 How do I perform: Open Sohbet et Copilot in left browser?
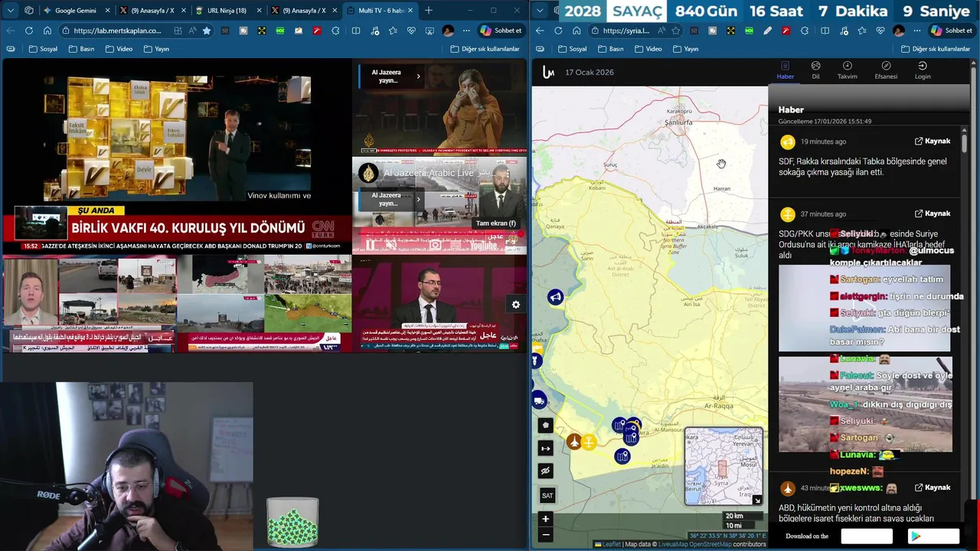[501, 31]
